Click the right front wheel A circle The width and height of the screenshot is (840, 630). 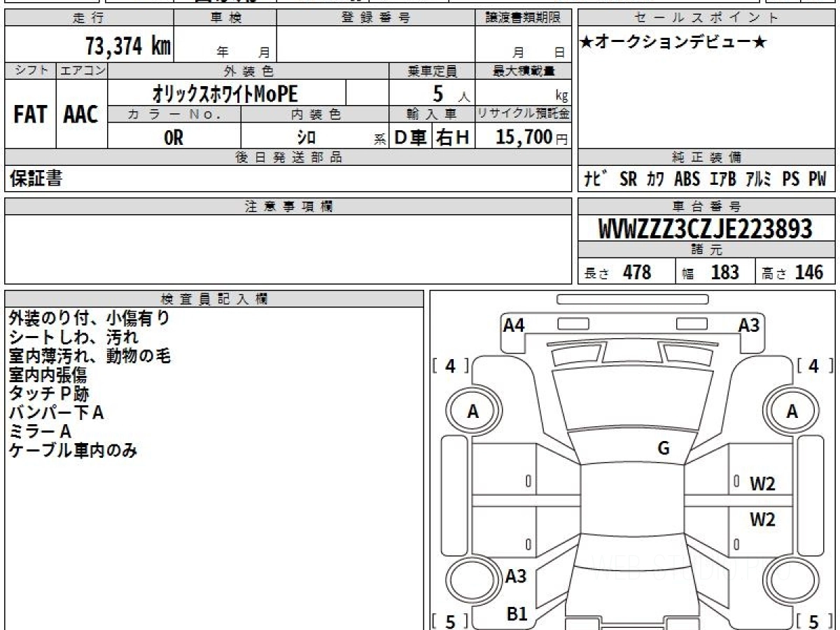(792, 412)
